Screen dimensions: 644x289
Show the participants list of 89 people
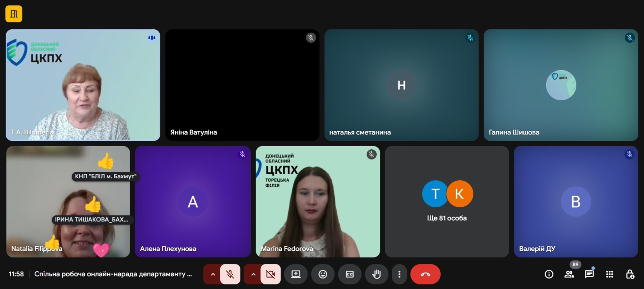(x=569, y=274)
